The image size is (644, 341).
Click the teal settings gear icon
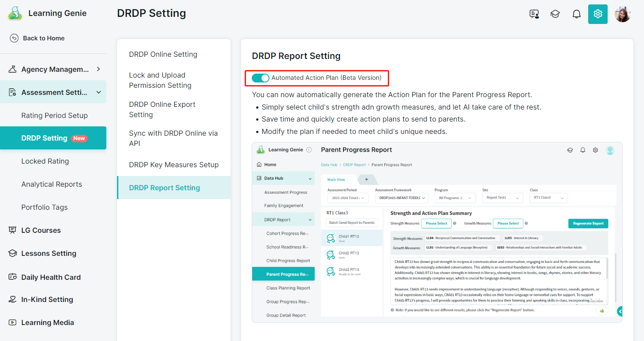click(x=597, y=14)
